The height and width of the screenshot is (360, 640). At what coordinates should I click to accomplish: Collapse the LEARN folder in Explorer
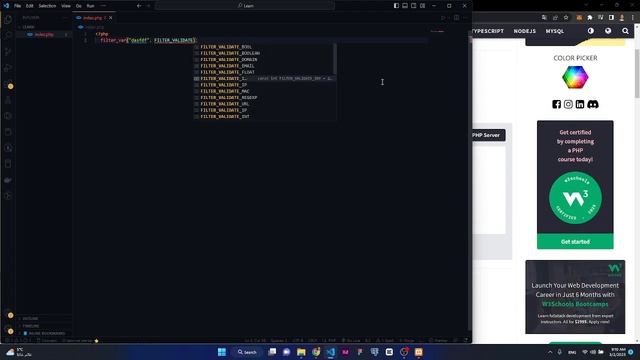[29, 27]
